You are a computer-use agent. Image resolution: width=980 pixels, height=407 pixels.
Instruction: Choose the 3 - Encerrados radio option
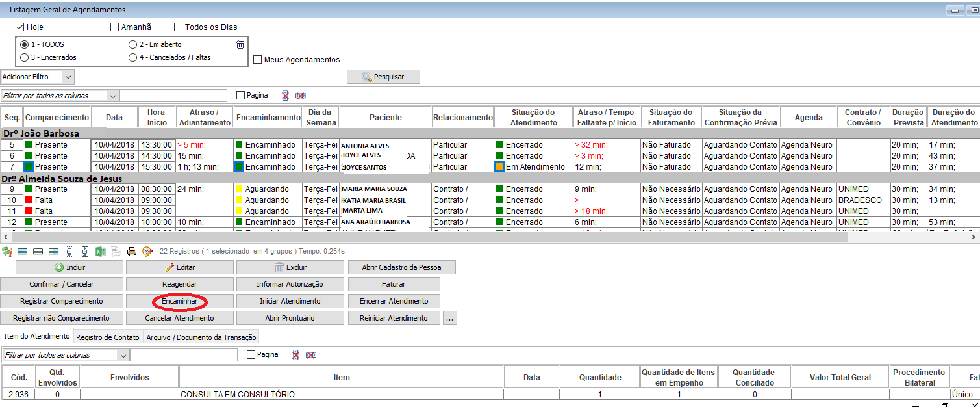25,57
